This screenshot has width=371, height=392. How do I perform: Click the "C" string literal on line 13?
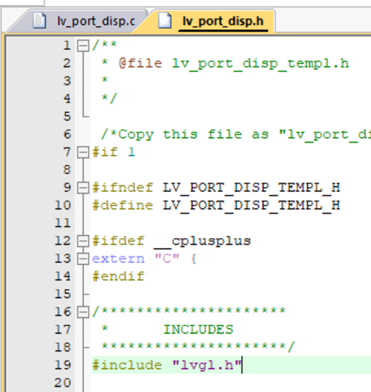point(167,258)
